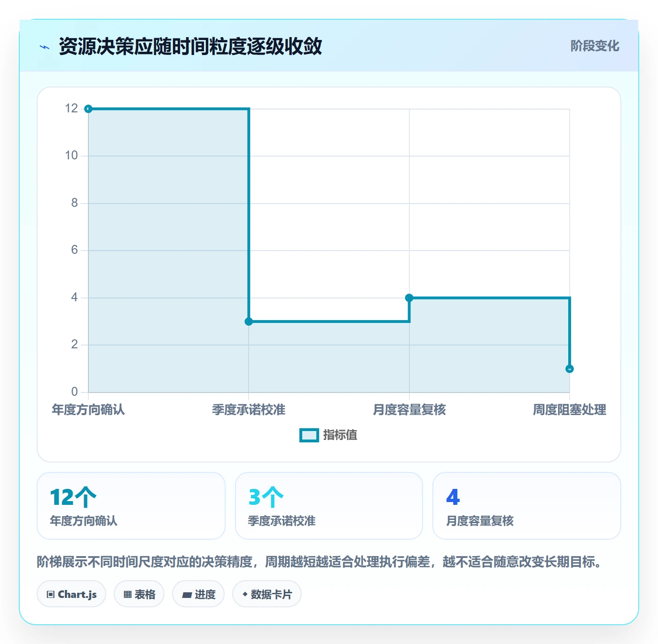This screenshot has height=644, width=658.
Task: Click the y-axis label 10
Action: point(71,156)
